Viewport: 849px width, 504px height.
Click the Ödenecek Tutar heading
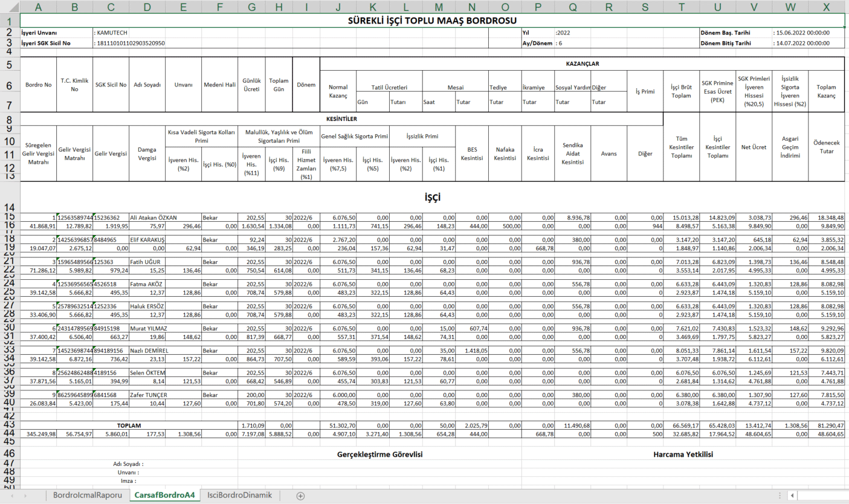(826, 146)
